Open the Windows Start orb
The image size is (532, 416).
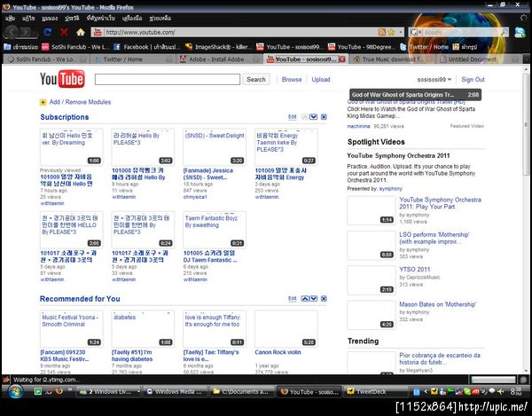[15, 392]
